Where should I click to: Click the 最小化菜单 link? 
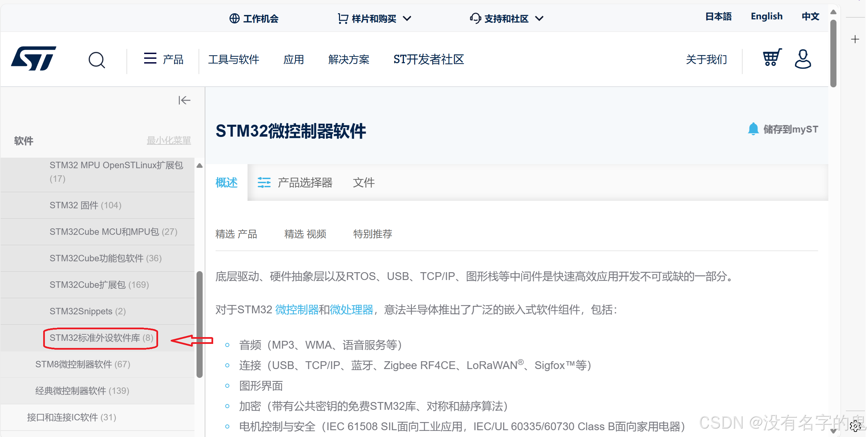(x=169, y=140)
